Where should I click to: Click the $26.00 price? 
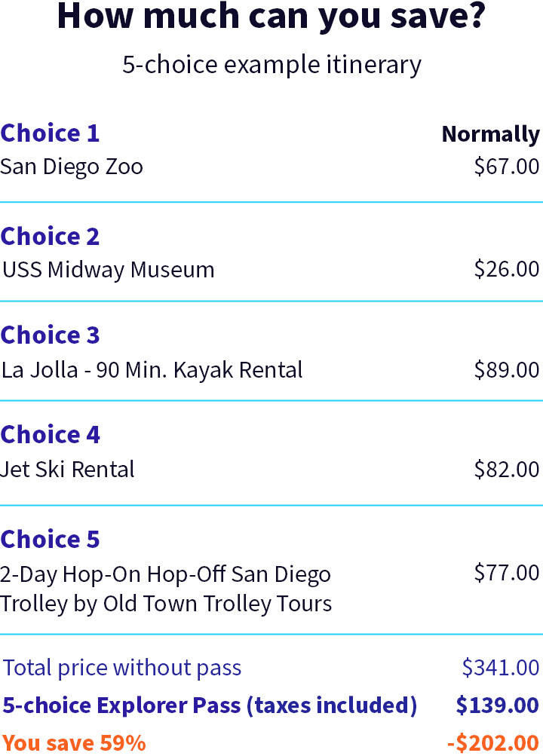tap(506, 269)
